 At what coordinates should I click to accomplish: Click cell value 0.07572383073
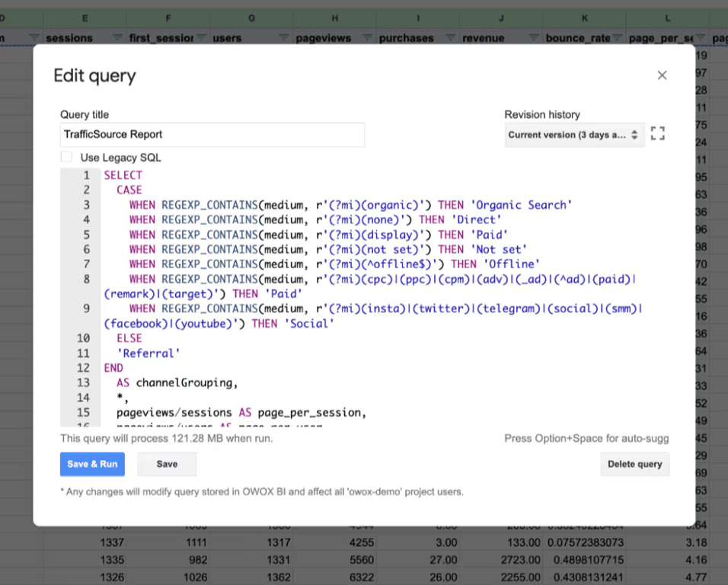tap(586, 543)
